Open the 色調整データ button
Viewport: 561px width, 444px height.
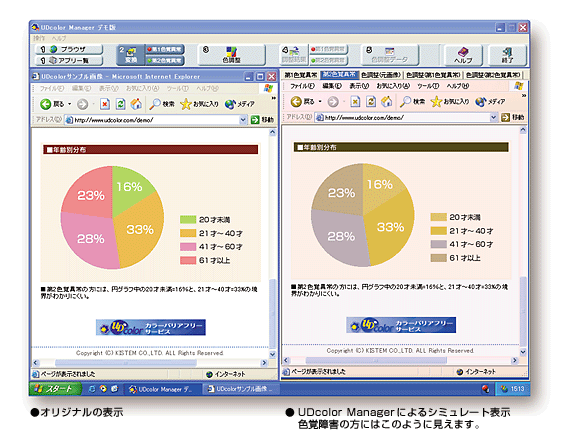tap(390, 55)
